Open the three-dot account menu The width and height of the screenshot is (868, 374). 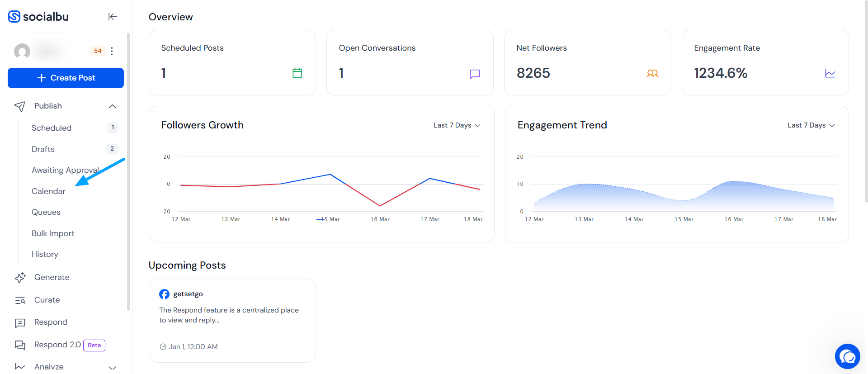pos(112,51)
